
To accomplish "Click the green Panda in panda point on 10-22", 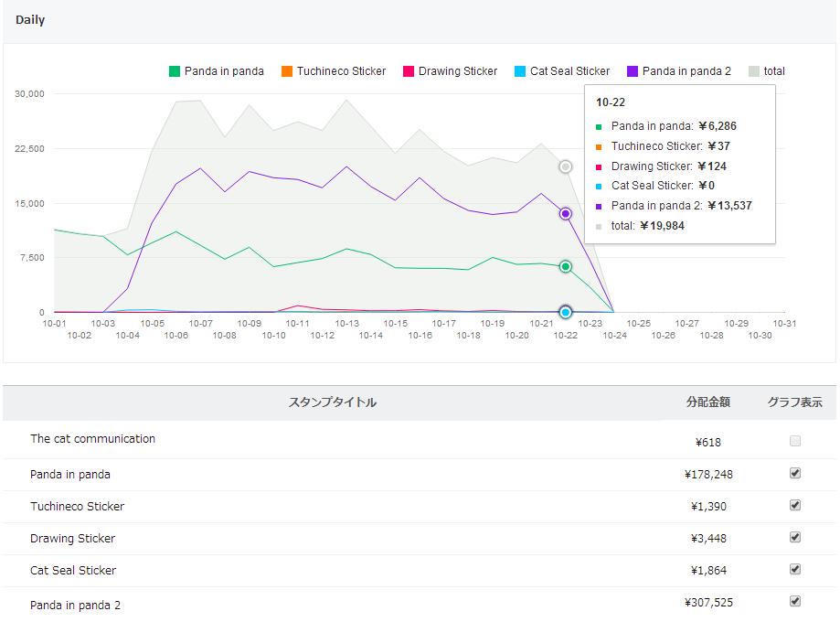I will (x=566, y=266).
